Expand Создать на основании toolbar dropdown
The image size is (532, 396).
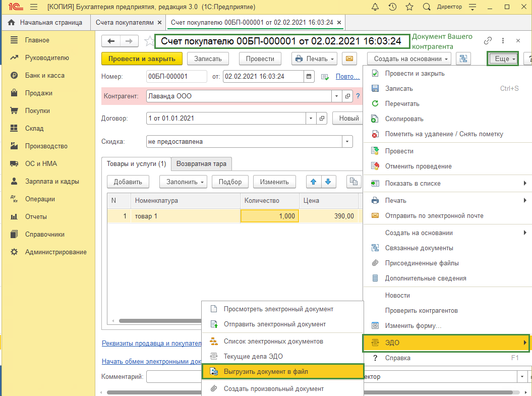coord(409,59)
